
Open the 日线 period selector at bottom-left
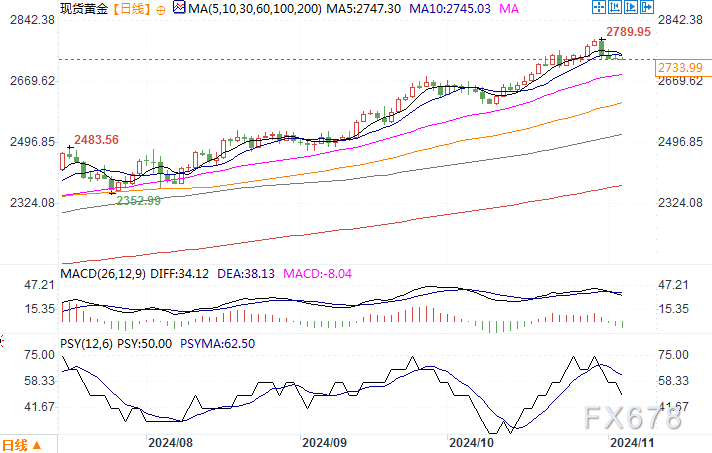point(15,445)
